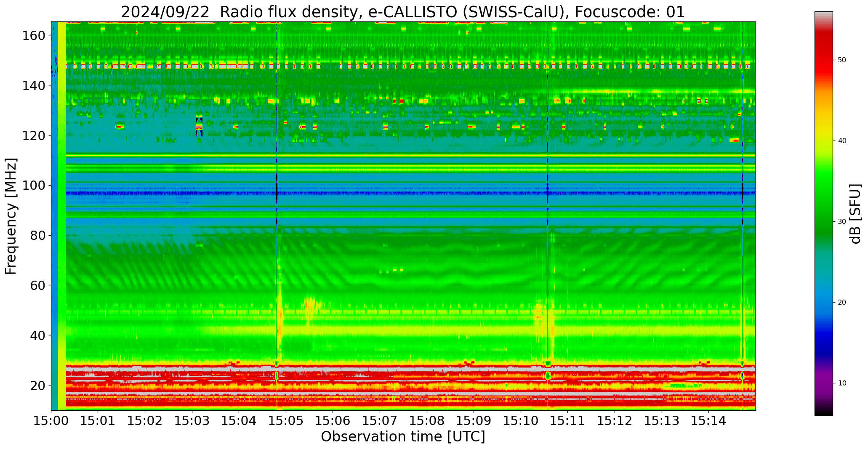Viewport: 868px width, 449px height.
Task: Click the 40 MHz frequency tick label
Action: click(x=37, y=335)
